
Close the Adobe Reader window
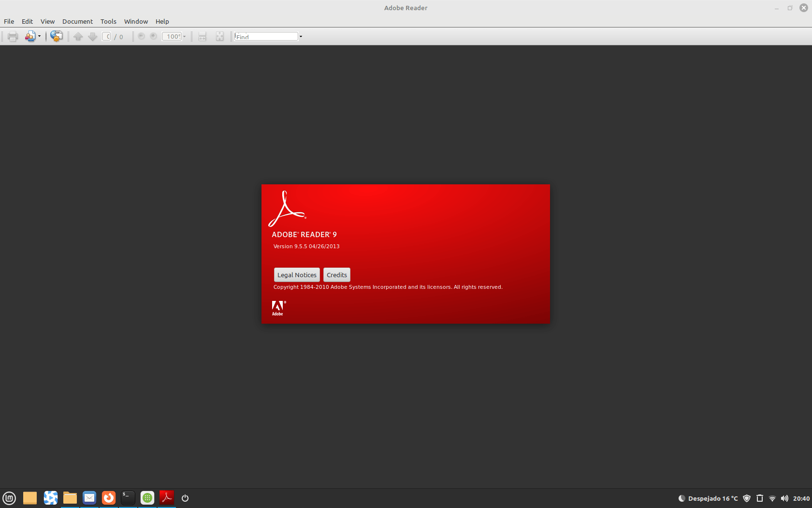(804, 8)
